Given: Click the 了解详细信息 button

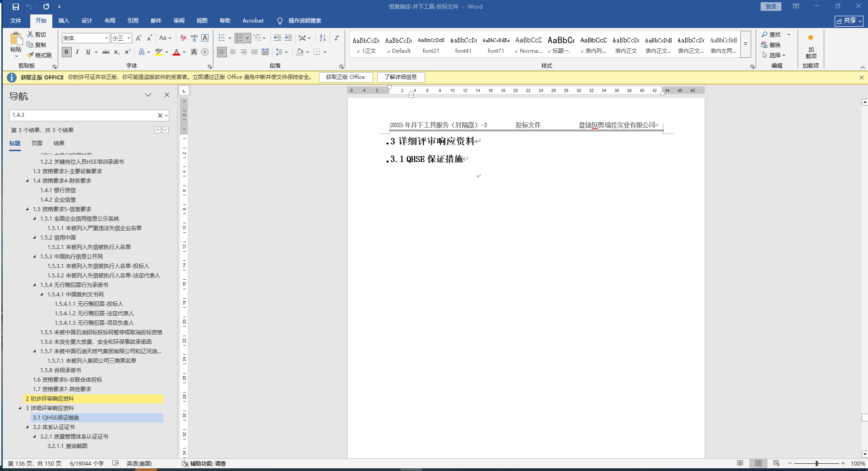Looking at the screenshot, I should point(401,78).
